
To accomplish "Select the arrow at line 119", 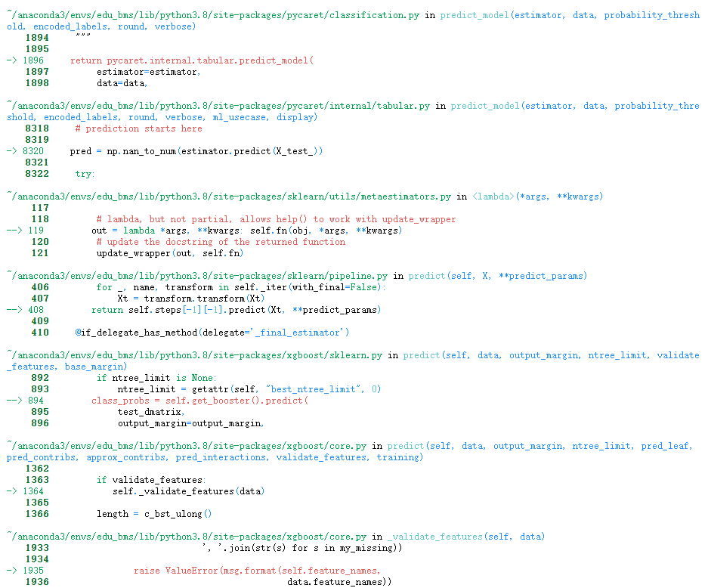I will (13, 230).
